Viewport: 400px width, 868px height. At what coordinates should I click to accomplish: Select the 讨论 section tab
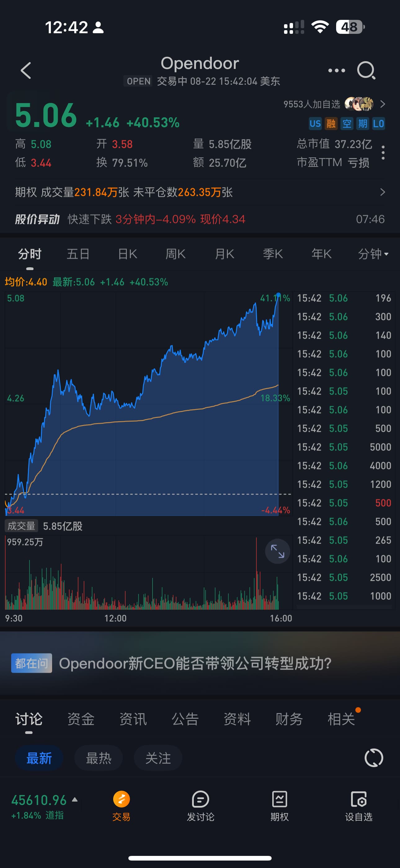point(29,719)
